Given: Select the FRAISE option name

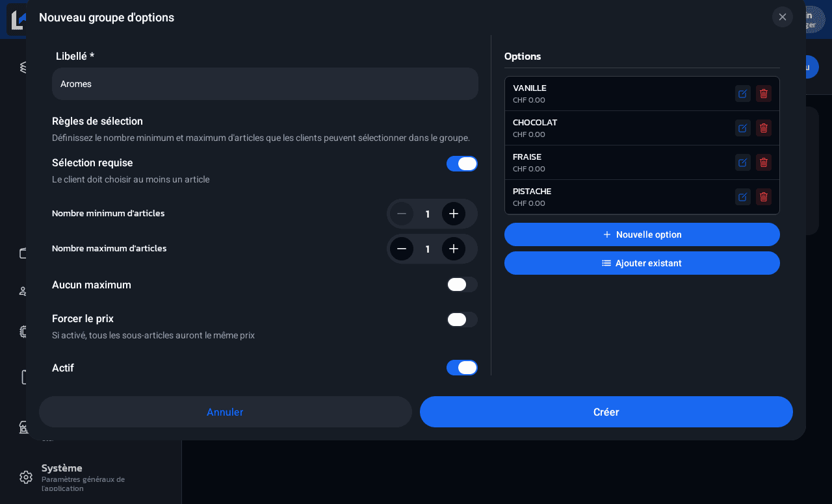Looking at the screenshot, I should (x=527, y=157).
